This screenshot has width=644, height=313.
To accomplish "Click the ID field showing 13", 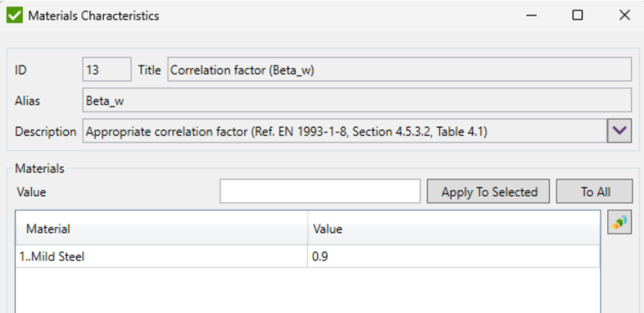I will click(107, 70).
